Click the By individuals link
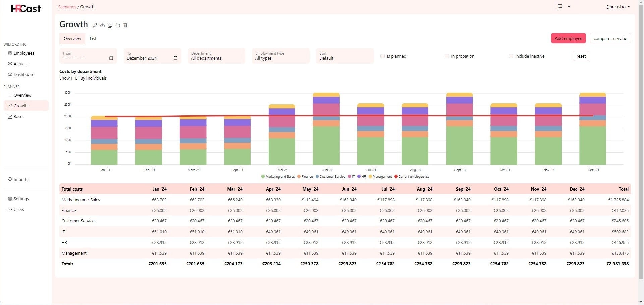The height and width of the screenshot is (305, 644). click(94, 78)
